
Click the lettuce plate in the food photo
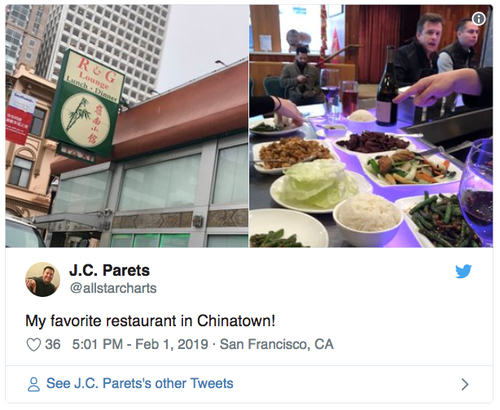pyautogui.click(x=317, y=188)
